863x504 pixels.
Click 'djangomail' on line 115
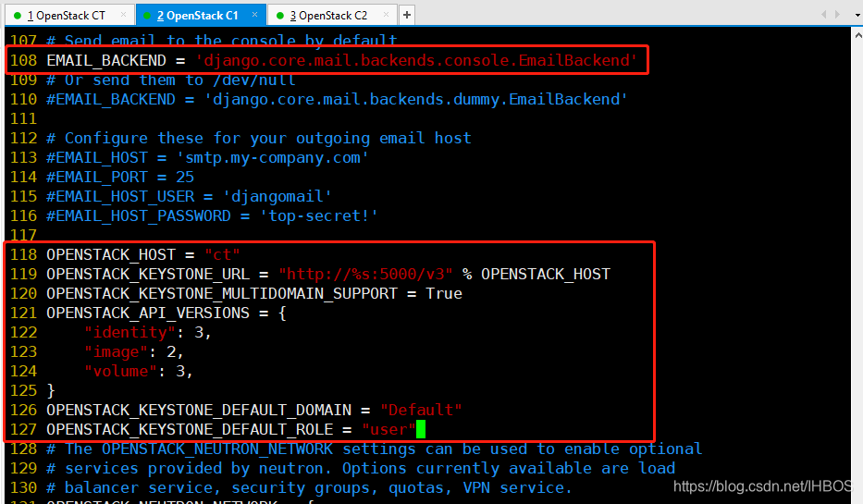(x=277, y=196)
